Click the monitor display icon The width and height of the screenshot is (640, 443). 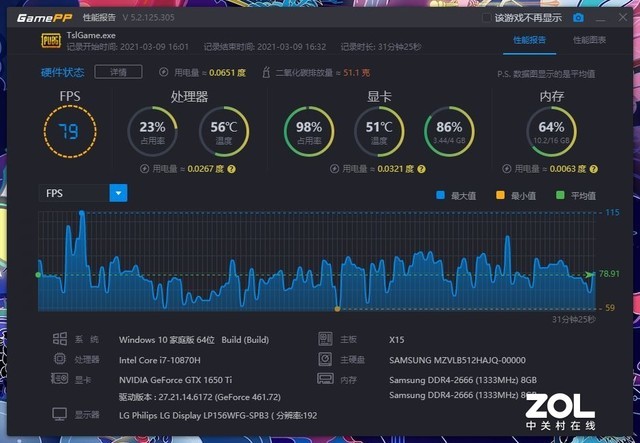tap(60, 414)
